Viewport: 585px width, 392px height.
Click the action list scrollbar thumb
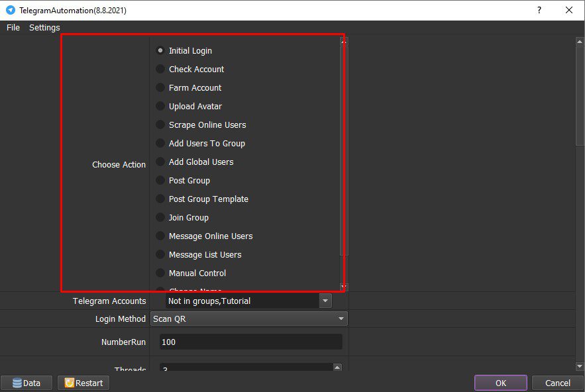coord(344,151)
